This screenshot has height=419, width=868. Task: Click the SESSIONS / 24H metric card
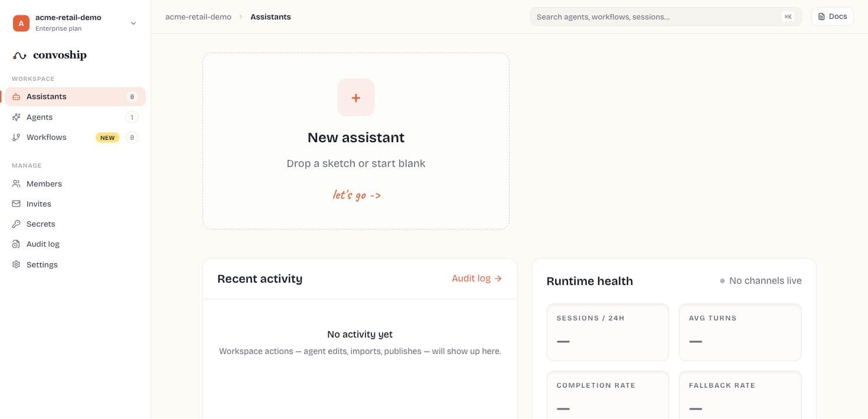608,332
